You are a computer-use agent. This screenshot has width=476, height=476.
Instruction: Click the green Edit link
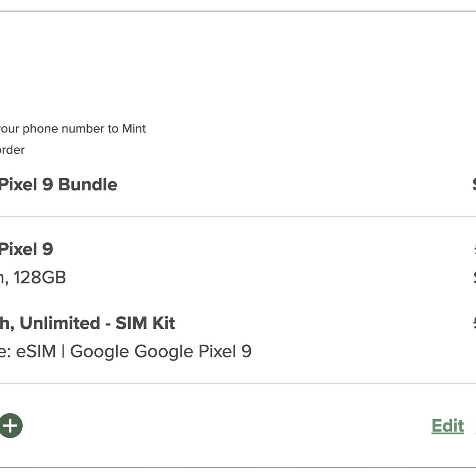447,426
